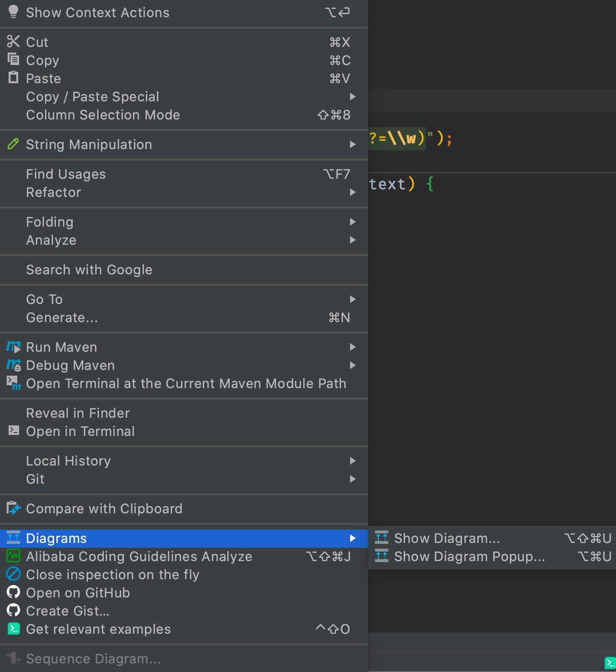Expand the Folding submenu arrow
The width and height of the screenshot is (616, 672).
352,222
